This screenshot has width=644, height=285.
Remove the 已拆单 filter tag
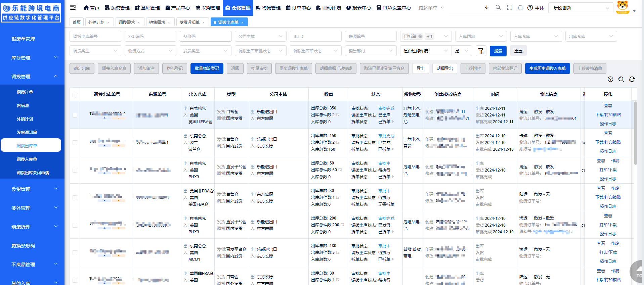(x=420, y=36)
